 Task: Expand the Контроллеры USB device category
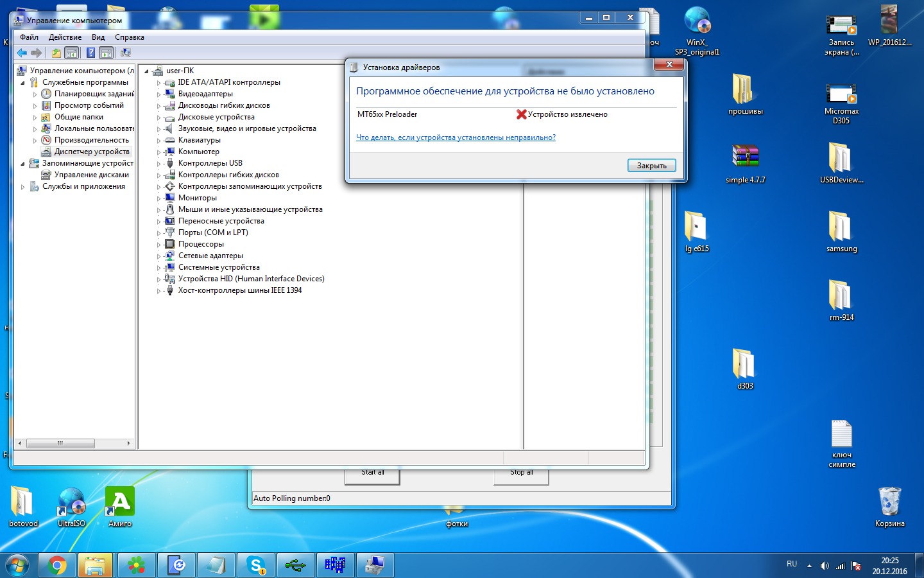tap(158, 164)
